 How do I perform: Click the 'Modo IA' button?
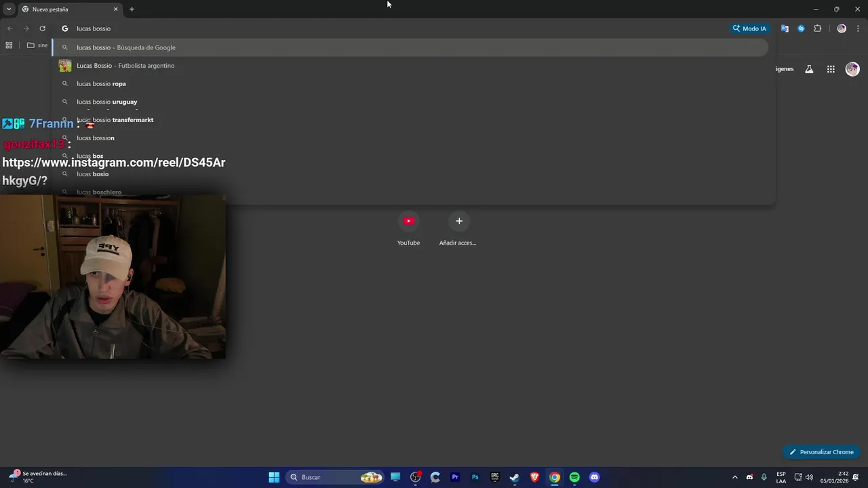[749, 28]
